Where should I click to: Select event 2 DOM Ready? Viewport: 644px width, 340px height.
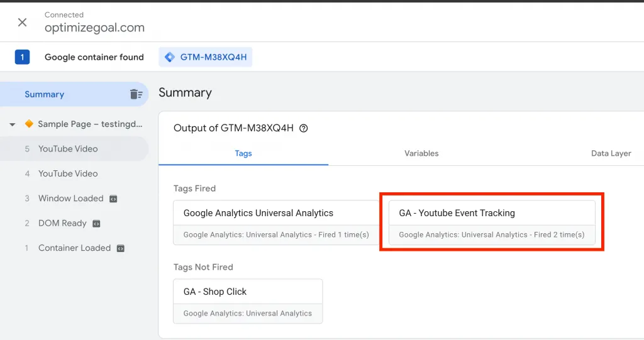[x=74, y=223]
